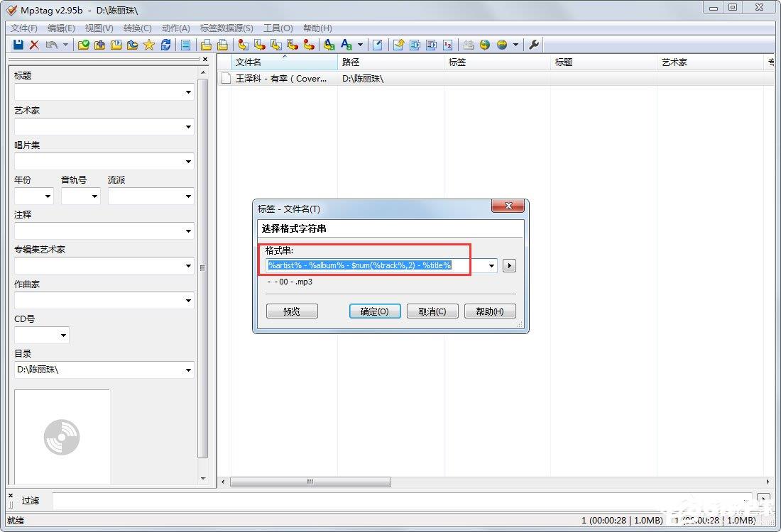
Task: Expand the 作曲家 field dropdown
Action: click(x=188, y=301)
